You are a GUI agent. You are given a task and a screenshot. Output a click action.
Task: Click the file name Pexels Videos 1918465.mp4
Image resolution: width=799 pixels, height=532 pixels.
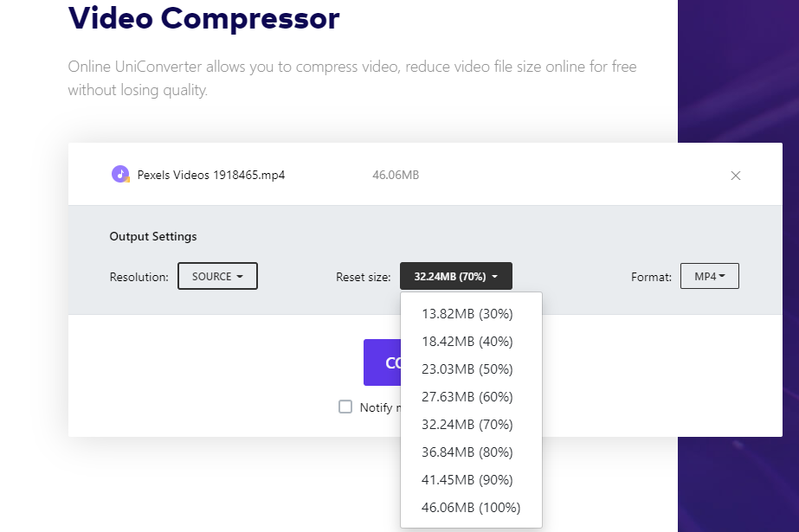(x=211, y=175)
